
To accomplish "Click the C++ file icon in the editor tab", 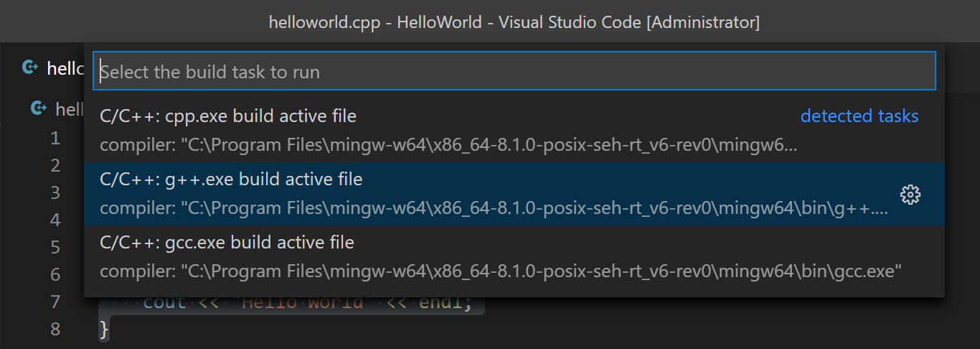I will click(x=29, y=68).
